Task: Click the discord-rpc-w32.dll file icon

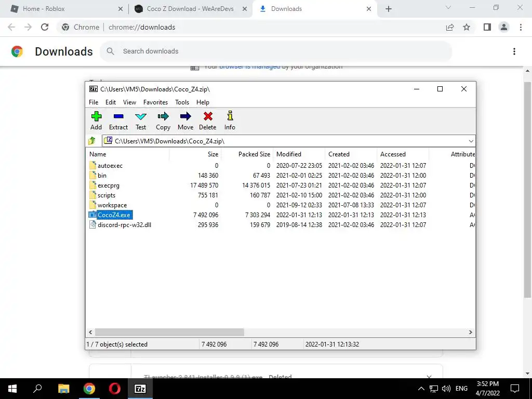Action: [x=92, y=224]
